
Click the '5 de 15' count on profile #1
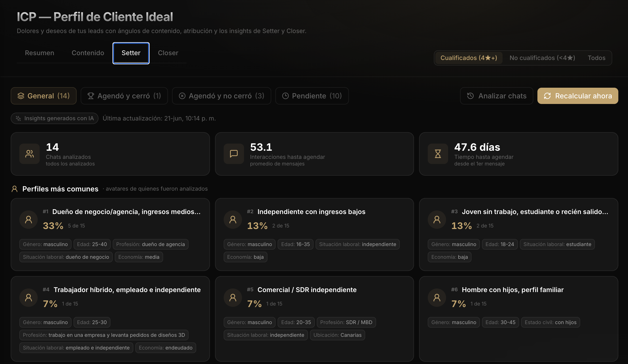click(76, 226)
